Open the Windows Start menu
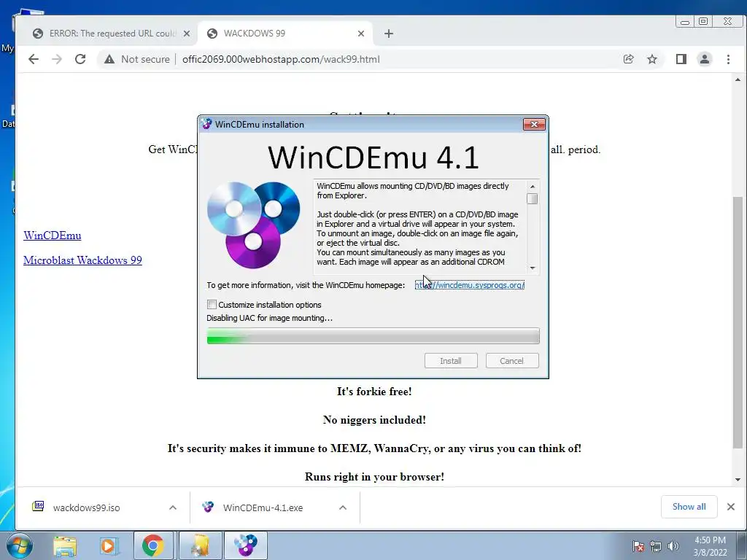The height and width of the screenshot is (560, 747). pyautogui.click(x=19, y=545)
